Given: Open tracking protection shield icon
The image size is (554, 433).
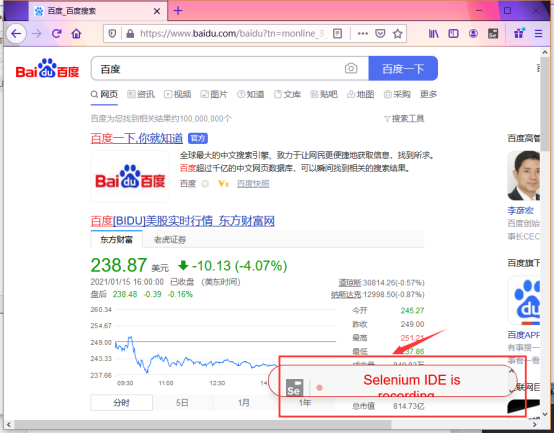Looking at the screenshot, I should [x=112, y=34].
